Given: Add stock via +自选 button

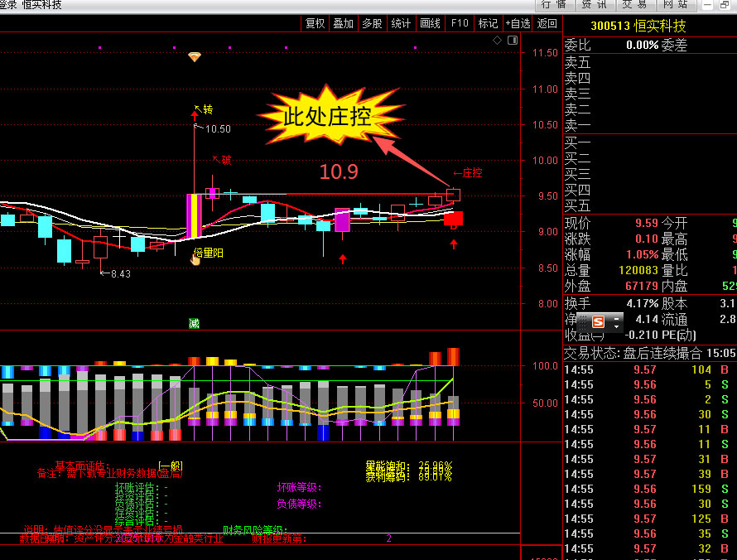Looking at the screenshot, I should click(517, 23).
